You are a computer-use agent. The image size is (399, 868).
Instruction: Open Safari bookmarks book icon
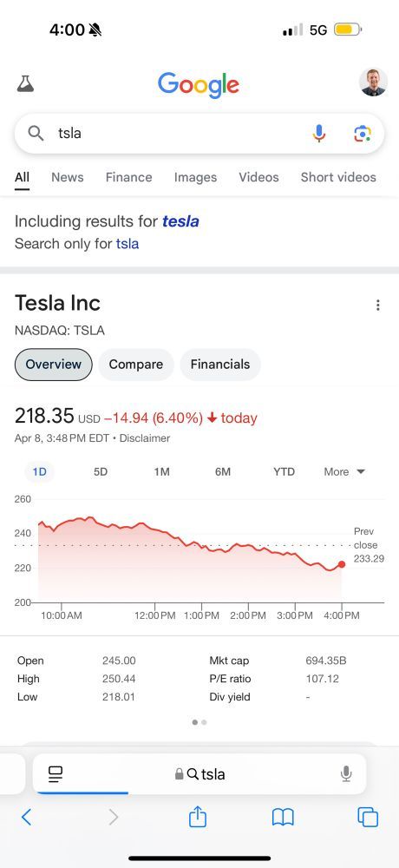coord(283,817)
